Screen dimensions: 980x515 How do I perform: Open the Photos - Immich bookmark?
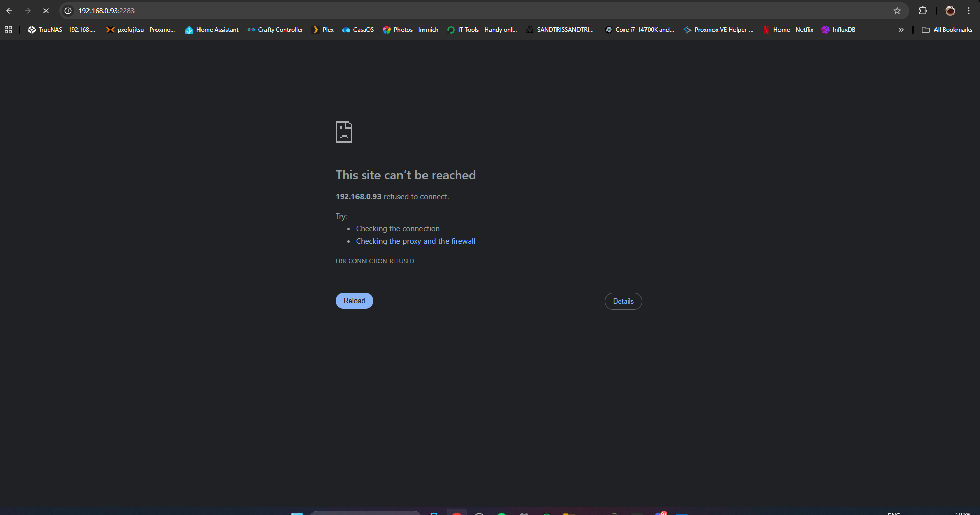click(x=411, y=30)
